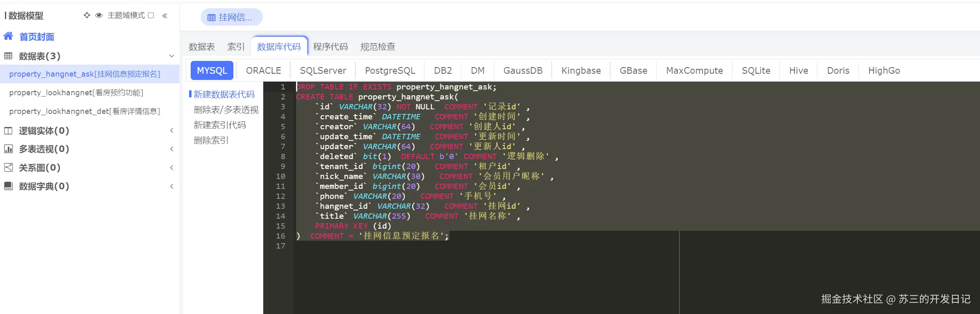Screen dimensions: 980x314
Task: Switch database type to DB2
Action: coord(443,70)
